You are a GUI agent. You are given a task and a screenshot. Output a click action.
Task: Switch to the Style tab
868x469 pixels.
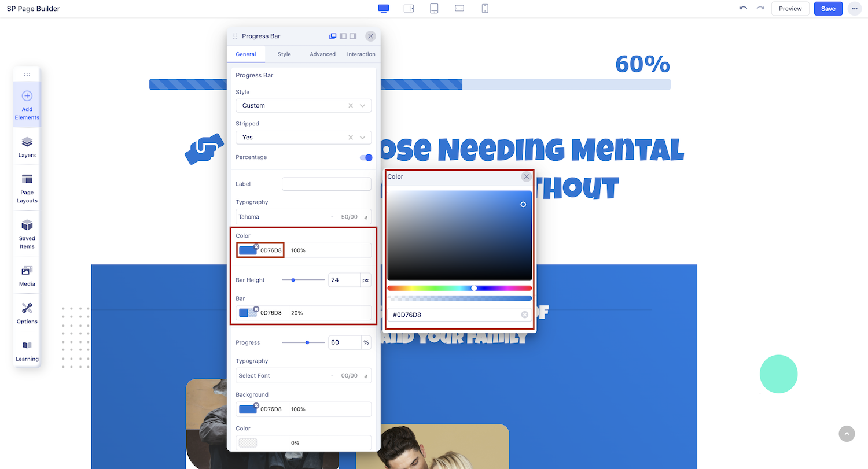pos(284,54)
